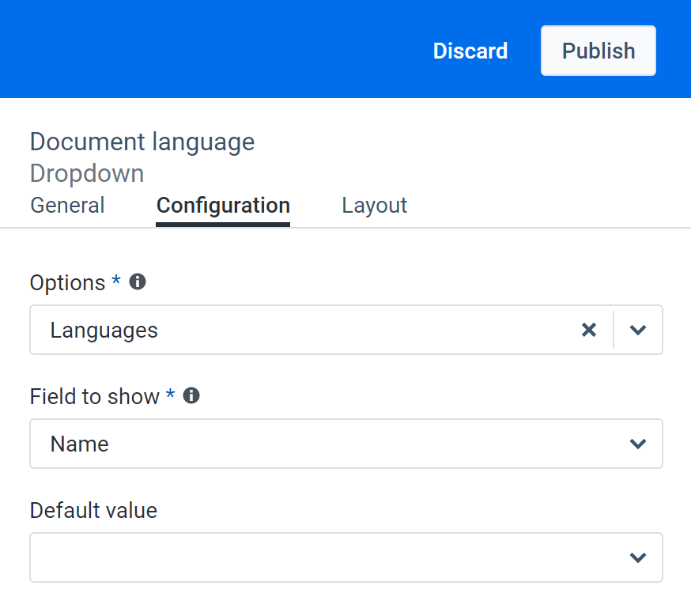Click the Document language heading
Image resolution: width=691 pixels, height=616 pixels.
point(142,142)
